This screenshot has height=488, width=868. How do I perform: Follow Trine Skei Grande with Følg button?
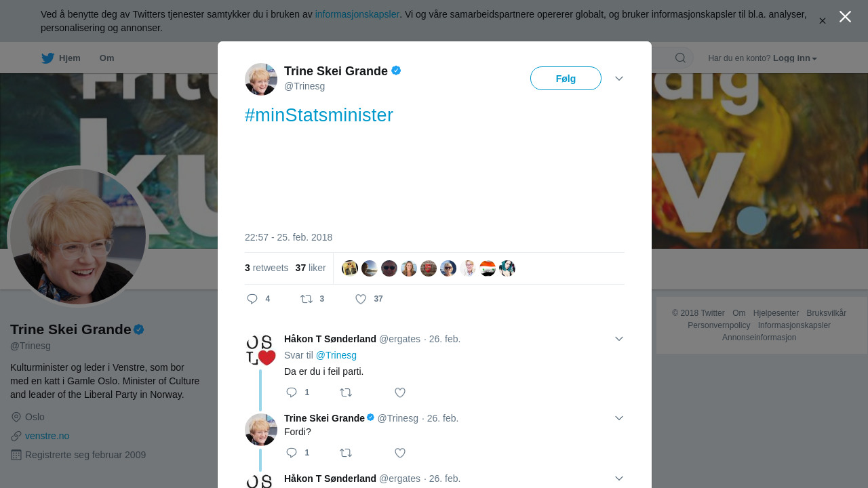566,79
